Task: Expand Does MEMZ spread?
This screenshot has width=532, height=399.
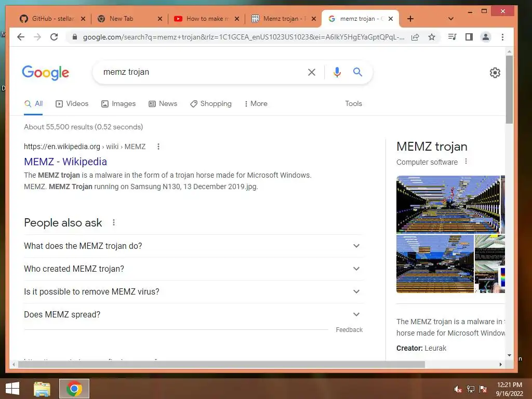Action: coord(193,314)
